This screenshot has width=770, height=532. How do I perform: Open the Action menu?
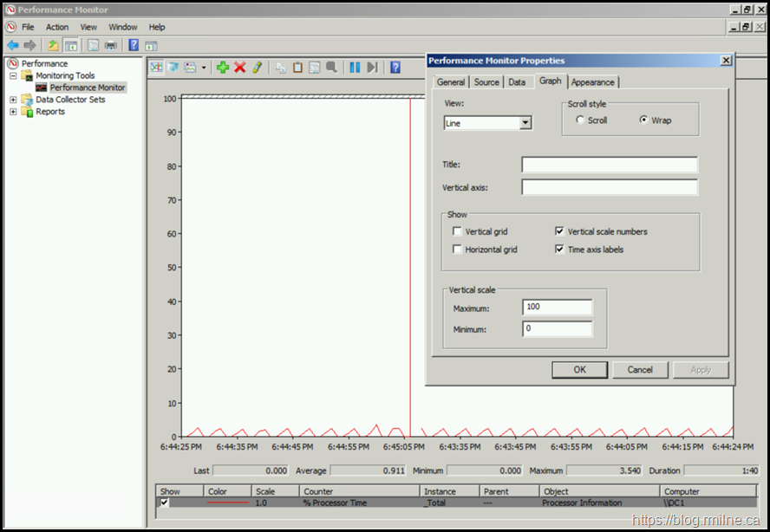[x=57, y=27]
